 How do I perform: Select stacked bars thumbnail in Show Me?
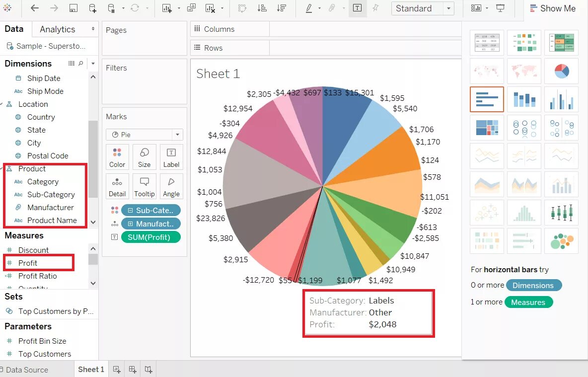click(524, 99)
